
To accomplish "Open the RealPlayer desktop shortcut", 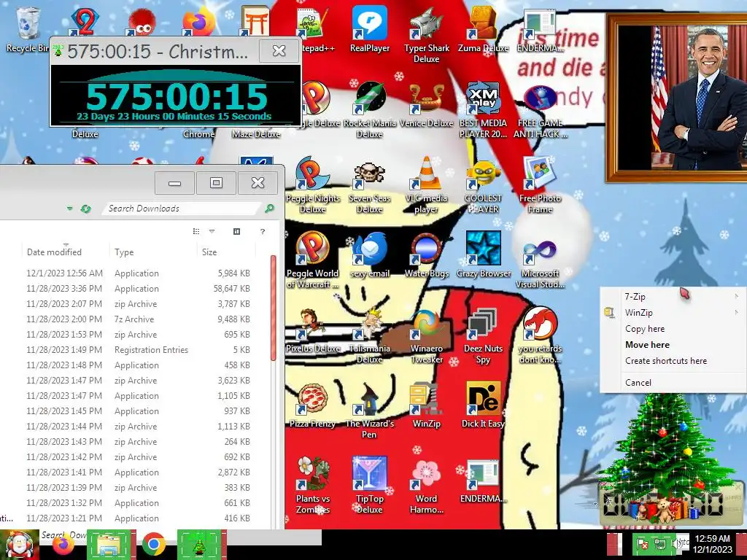I will (370, 29).
